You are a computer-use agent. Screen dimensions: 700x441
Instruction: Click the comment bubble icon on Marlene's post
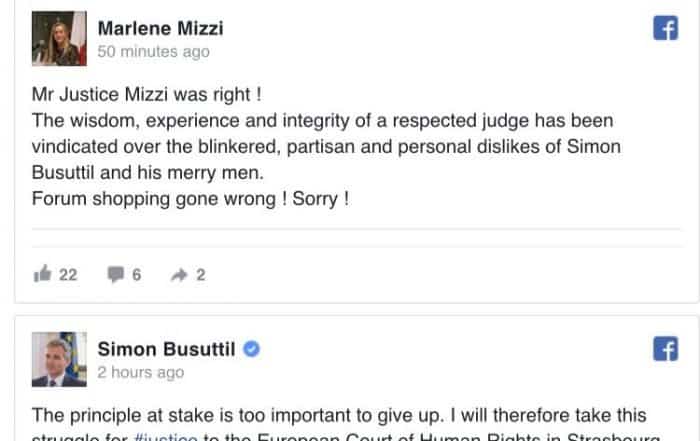point(115,274)
